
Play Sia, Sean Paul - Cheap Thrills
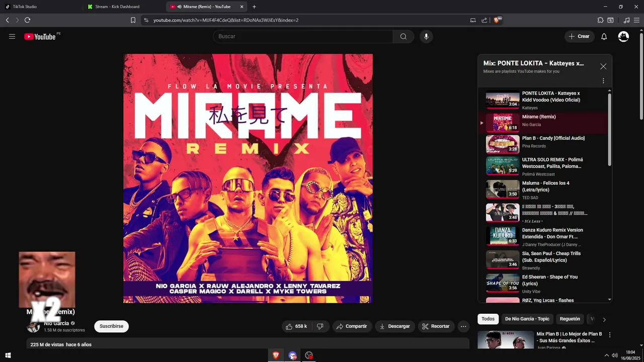tap(543, 260)
